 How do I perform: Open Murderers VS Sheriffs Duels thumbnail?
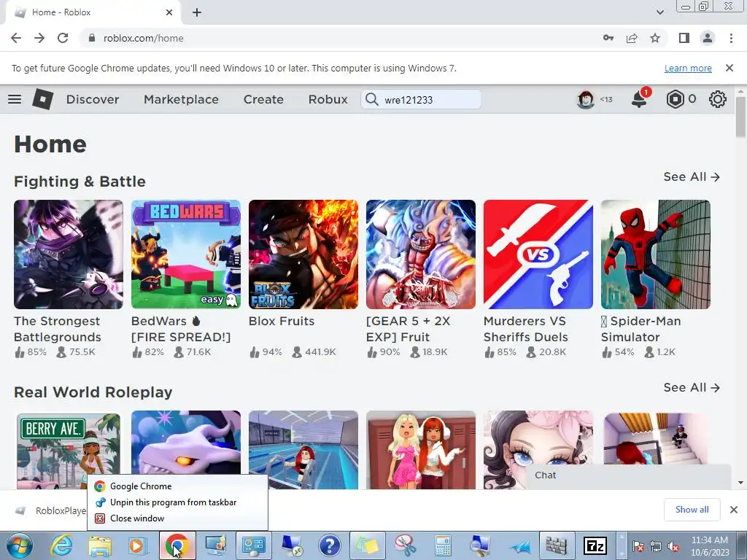click(538, 254)
